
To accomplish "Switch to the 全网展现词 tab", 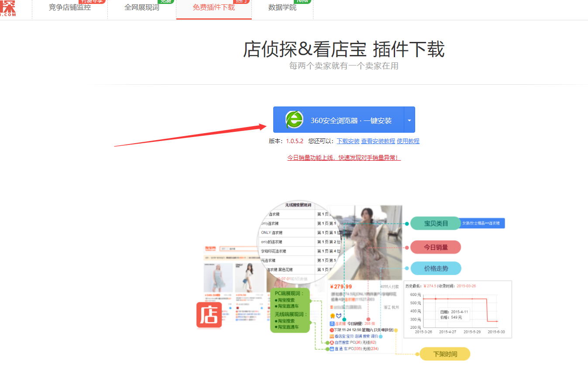I will tap(142, 8).
